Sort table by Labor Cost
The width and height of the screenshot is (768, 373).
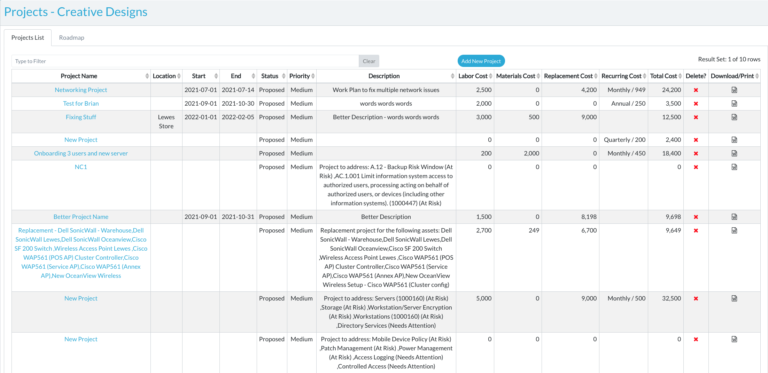coord(475,76)
